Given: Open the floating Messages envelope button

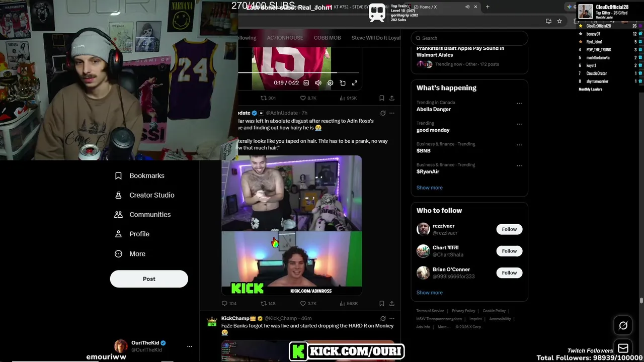Looking at the screenshot, I should [x=623, y=347].
